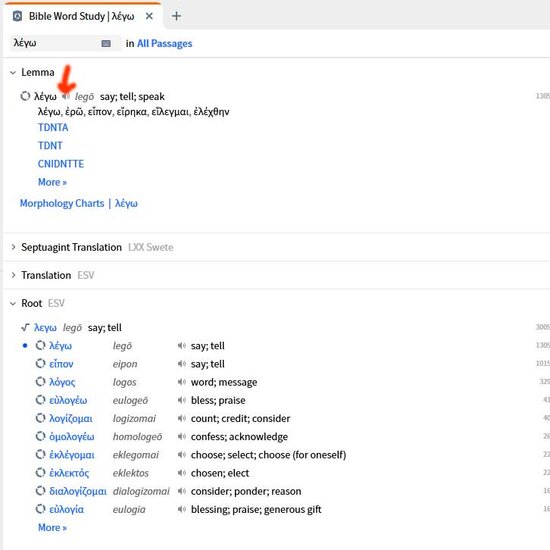
Task: Click the word ring icon next to εἶπον
Action: pos(40,363)
